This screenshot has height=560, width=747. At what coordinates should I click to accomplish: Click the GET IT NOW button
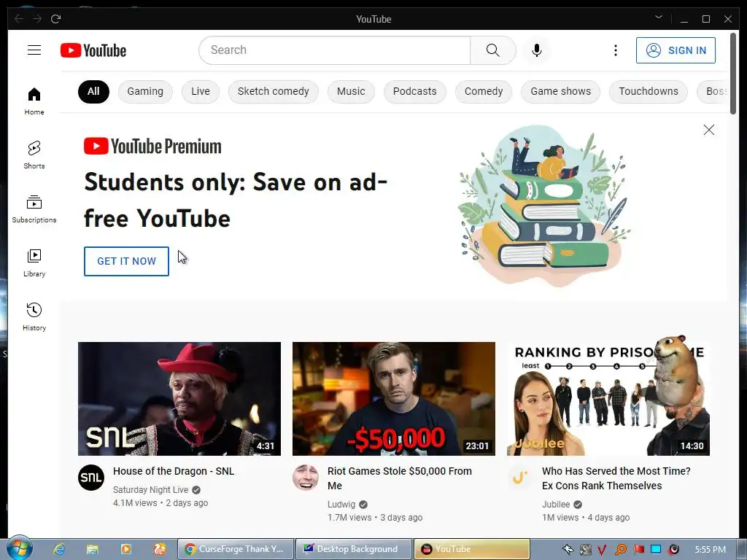(126, 261)
